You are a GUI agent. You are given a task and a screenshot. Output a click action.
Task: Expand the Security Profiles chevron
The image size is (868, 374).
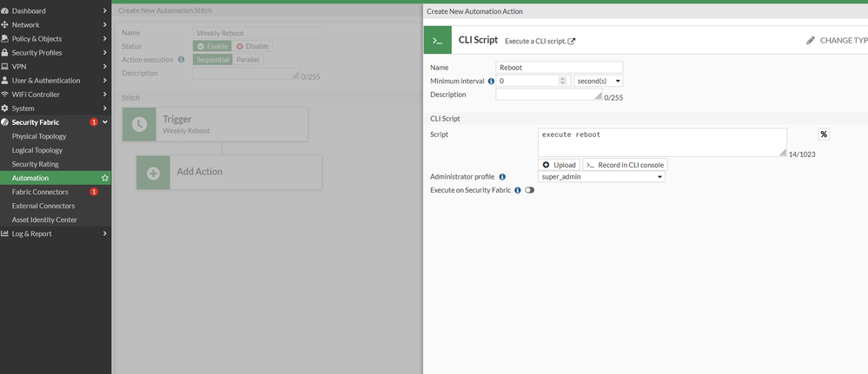104,53
